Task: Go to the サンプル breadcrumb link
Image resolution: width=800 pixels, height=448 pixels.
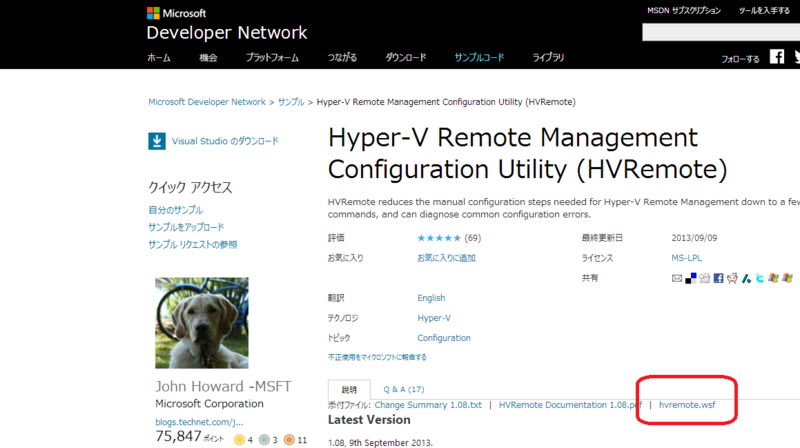Action: pos(291,102)
